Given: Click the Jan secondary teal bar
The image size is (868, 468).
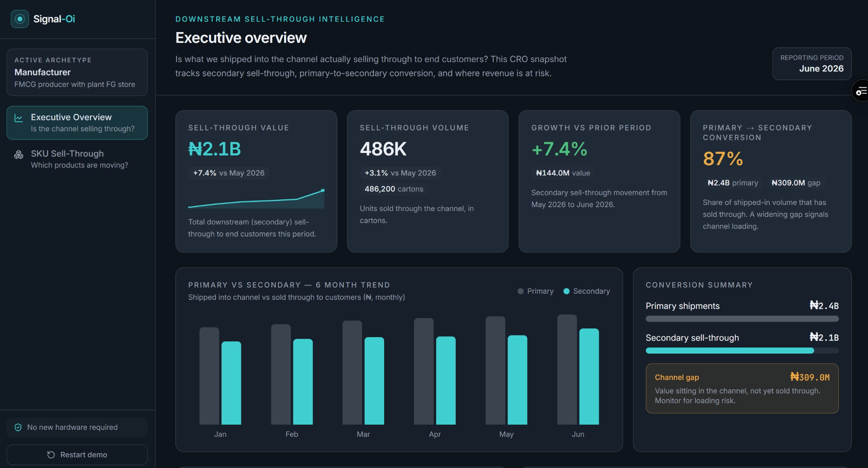Looking at the screenshot, I should pyautogui.click(x=231, y=383).
